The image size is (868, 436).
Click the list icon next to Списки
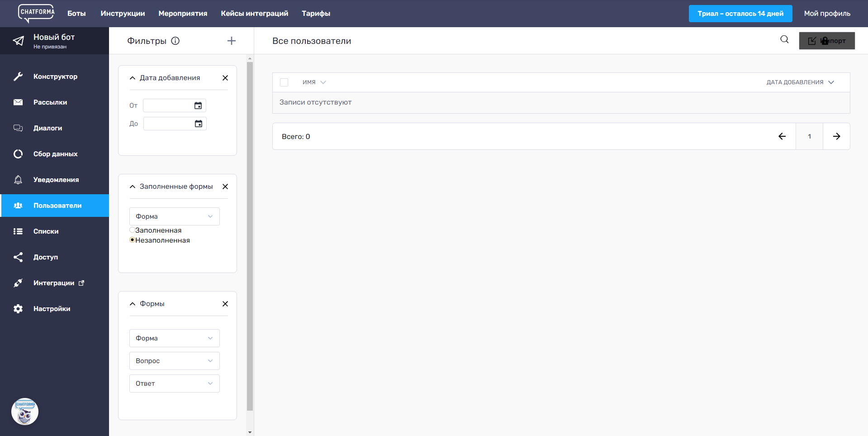18,231
